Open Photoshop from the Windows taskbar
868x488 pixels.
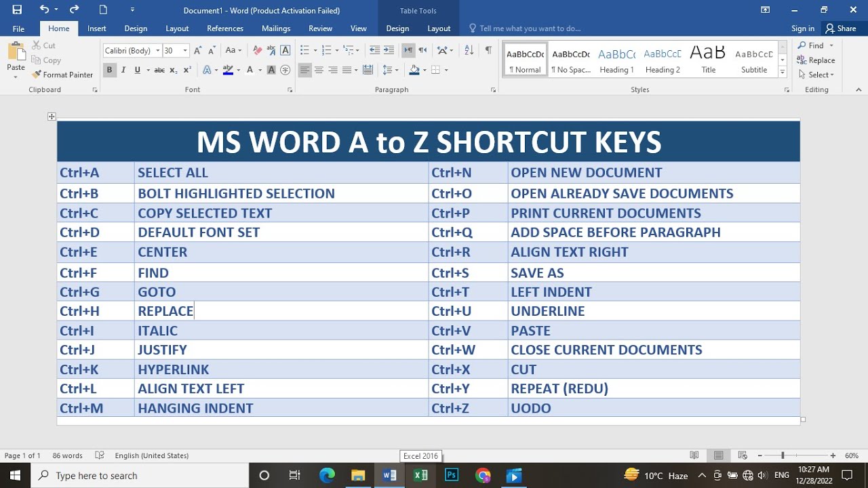pos(452,475)
